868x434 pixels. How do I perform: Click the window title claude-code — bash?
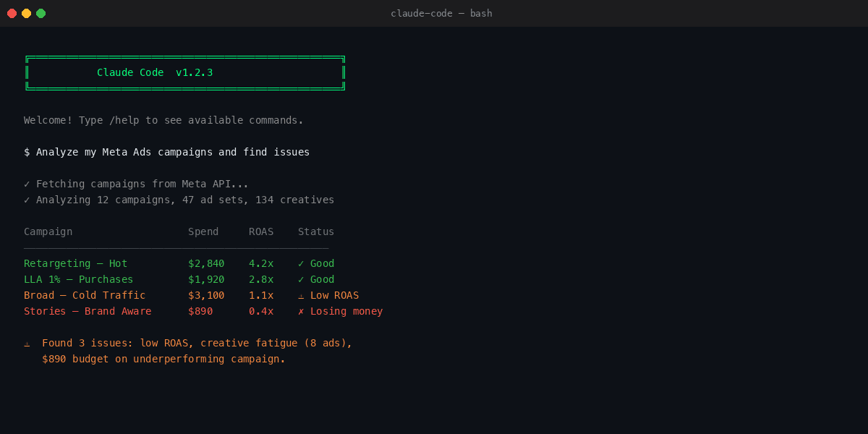(x=441, y=13)
